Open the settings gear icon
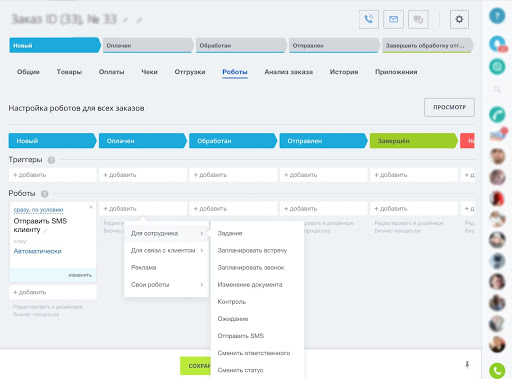Viewport: 512px width, 379px height. (x=459, y=19)
